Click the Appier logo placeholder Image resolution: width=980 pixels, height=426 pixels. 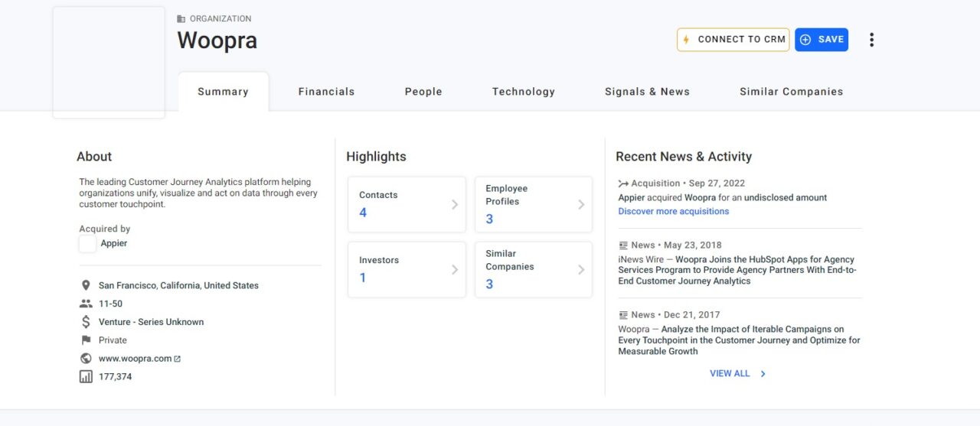(87, 244)
